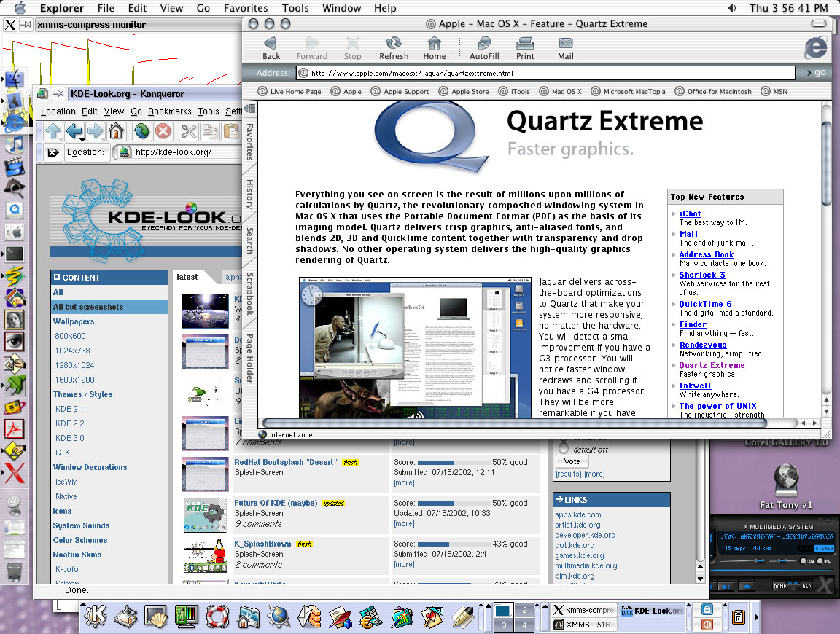The width and height of the screenshot is (840, 634).
Task: Open the K menu on the KDE panel
Action: coord(96,617)
